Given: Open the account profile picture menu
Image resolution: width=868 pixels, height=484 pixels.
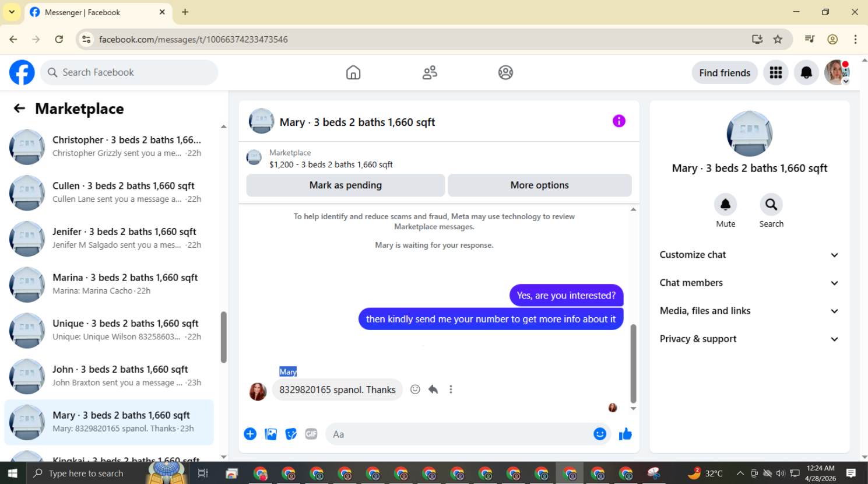Looking at the screenshot, I should [x=837, y=72].
